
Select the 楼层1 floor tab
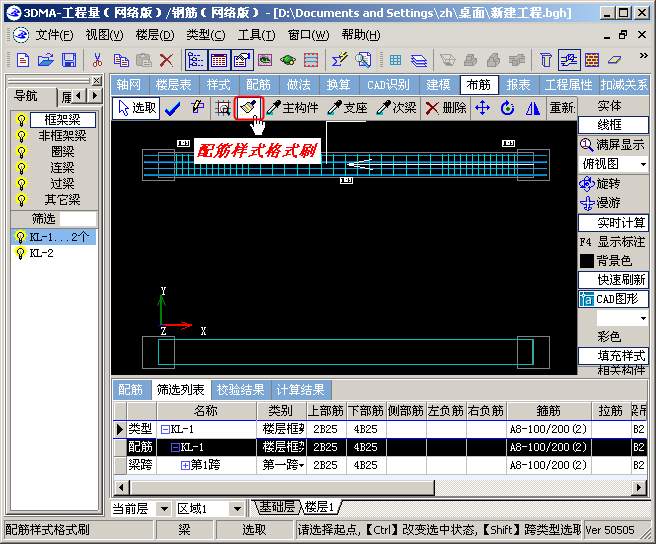pyautogui.click(x=319, y=507)
